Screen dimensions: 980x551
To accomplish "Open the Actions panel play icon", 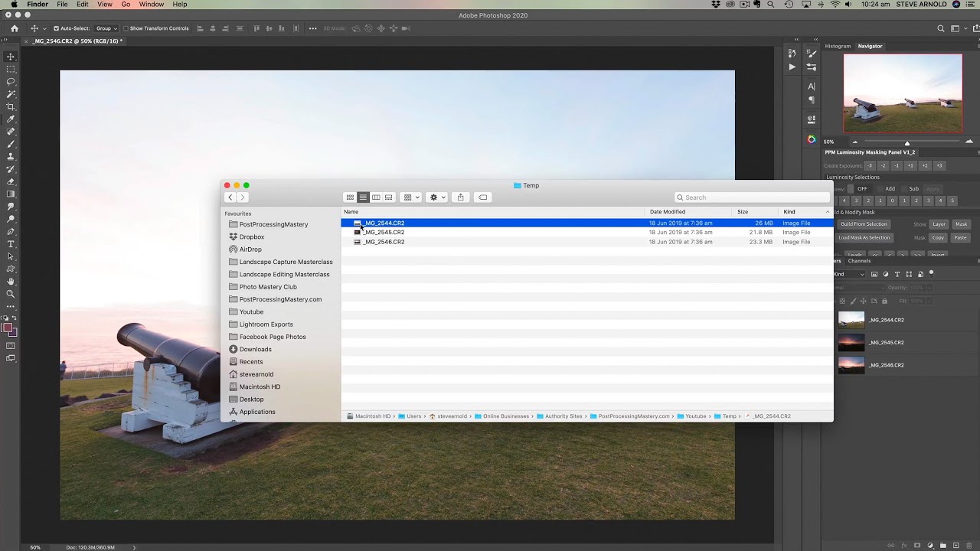I will point(792,67).
